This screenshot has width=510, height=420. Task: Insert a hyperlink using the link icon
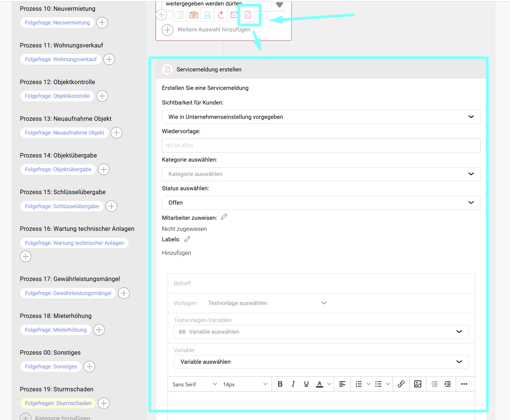pyautogui.click(x=401, y=384)
